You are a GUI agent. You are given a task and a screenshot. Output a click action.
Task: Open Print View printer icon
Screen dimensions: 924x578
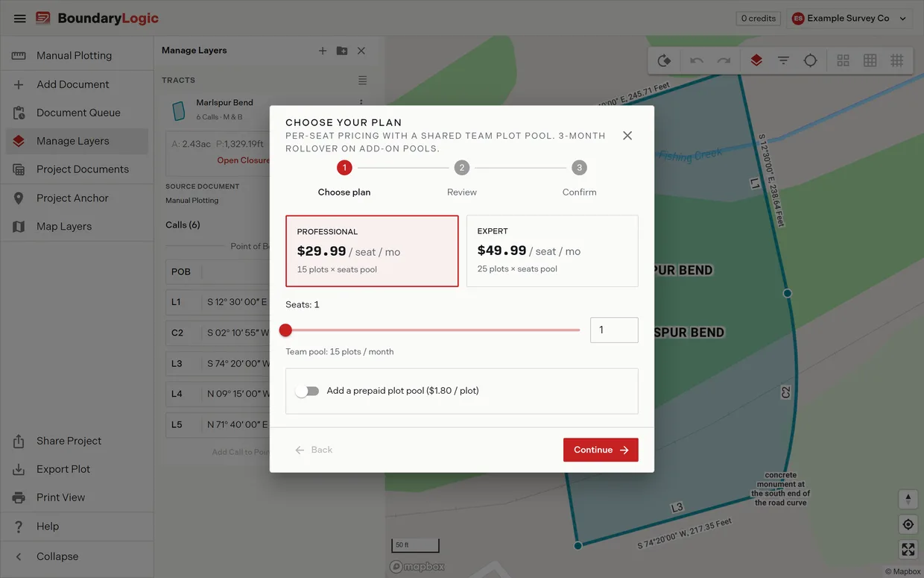(19, 497)
